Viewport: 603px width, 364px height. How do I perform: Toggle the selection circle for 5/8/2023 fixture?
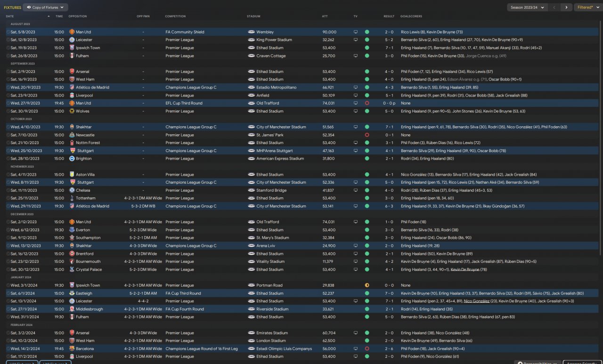click(x=8, y=32)
